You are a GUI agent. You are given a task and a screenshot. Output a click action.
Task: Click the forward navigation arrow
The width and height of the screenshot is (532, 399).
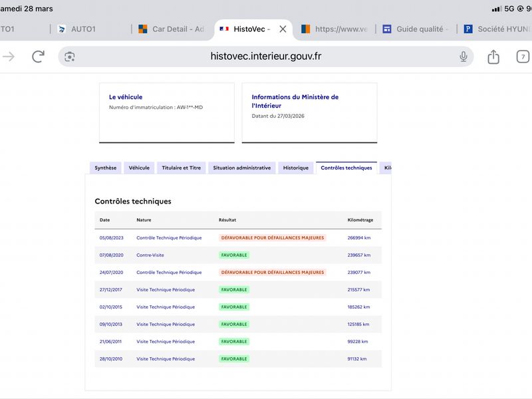pyautogui.click(x=9, y=57)
